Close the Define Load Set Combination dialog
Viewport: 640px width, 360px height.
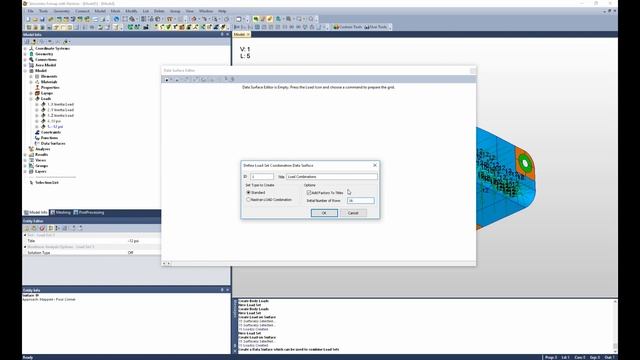pyautogui.click(x=375, y=165)
